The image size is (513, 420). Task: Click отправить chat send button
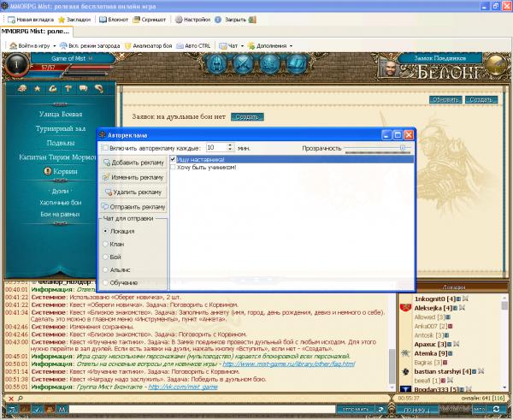click(x=356, y=409)
